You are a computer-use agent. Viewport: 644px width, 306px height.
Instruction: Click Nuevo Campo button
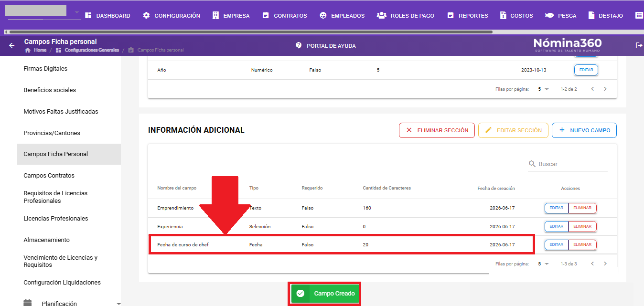tap(584, 130)
